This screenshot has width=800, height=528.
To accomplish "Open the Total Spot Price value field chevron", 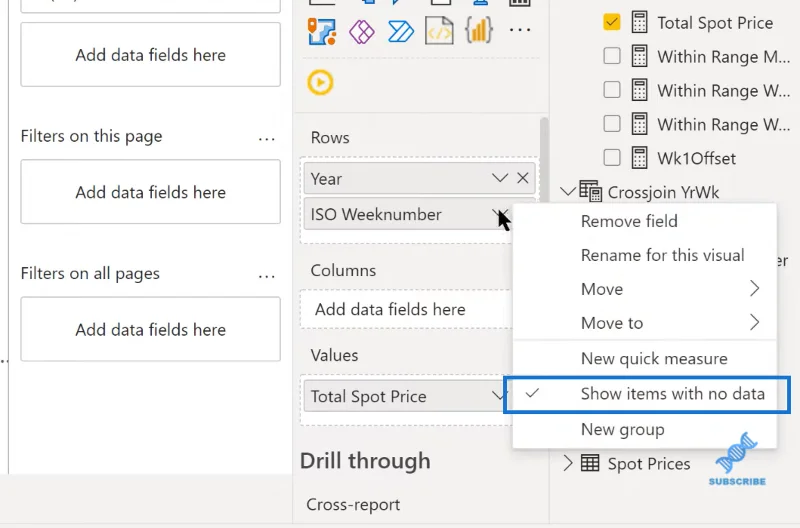I will pos(497,395).
